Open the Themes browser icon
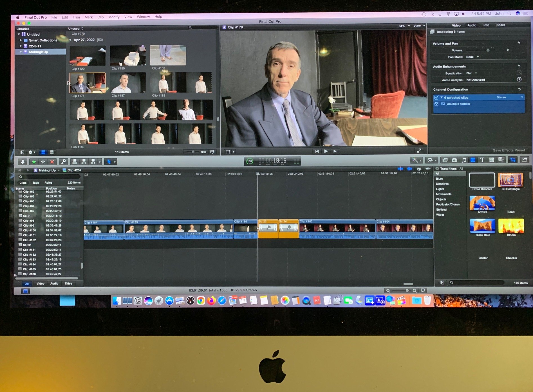Screen dimensions: 533x392 [501, 160]
